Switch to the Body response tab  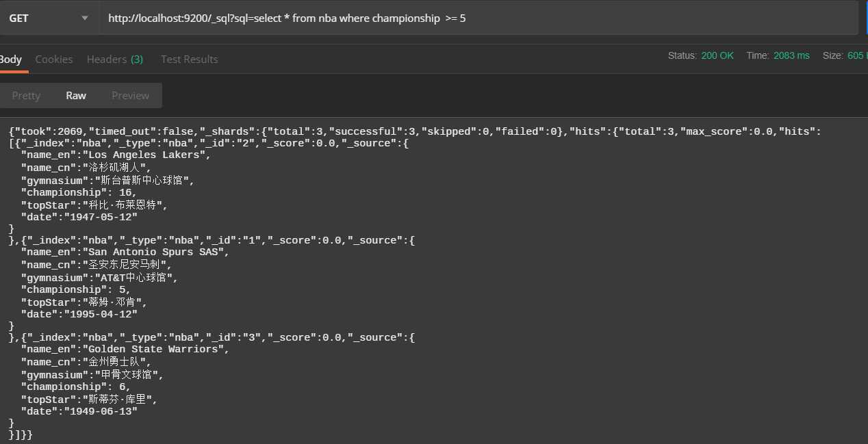pos(11,60)
